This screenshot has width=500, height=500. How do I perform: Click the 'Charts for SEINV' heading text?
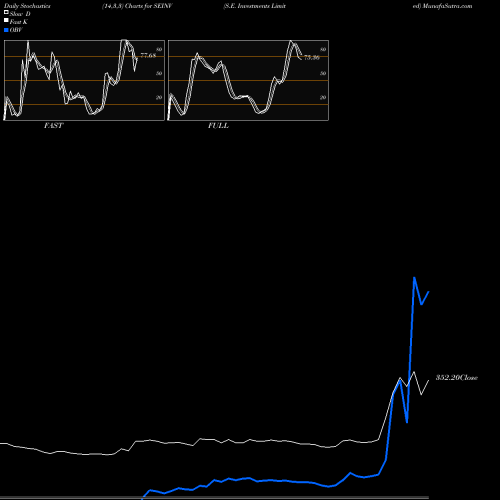click(149, 6)
